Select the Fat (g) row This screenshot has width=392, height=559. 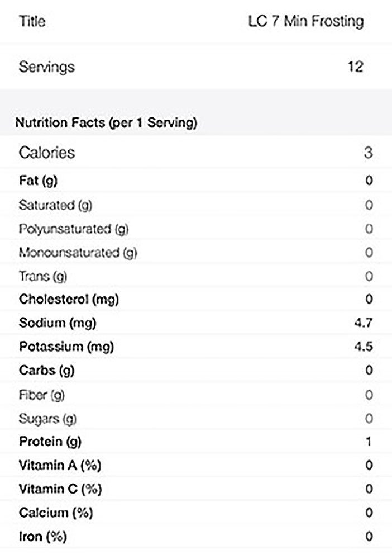[196, 181]
